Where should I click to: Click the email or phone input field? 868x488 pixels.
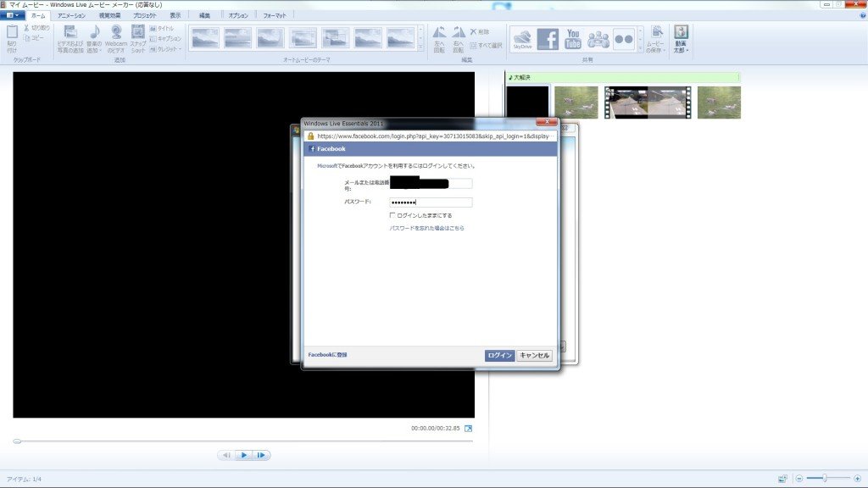[431, 183]
